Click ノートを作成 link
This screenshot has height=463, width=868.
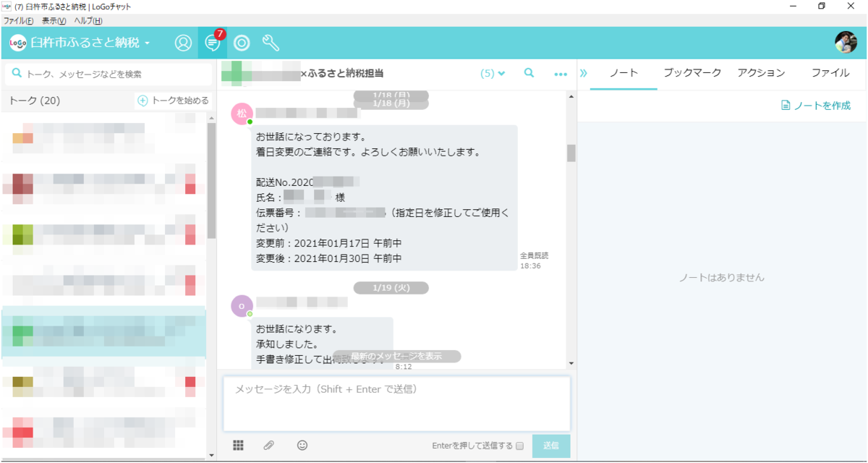pos(816,106)
